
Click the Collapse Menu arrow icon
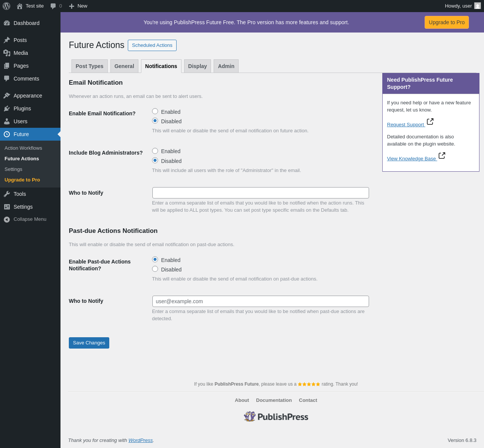tap(7, 219)
